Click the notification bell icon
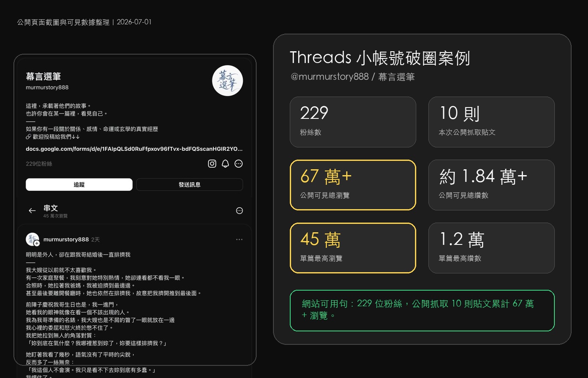Viewport: 588px width, 378px height. (226, 164)
